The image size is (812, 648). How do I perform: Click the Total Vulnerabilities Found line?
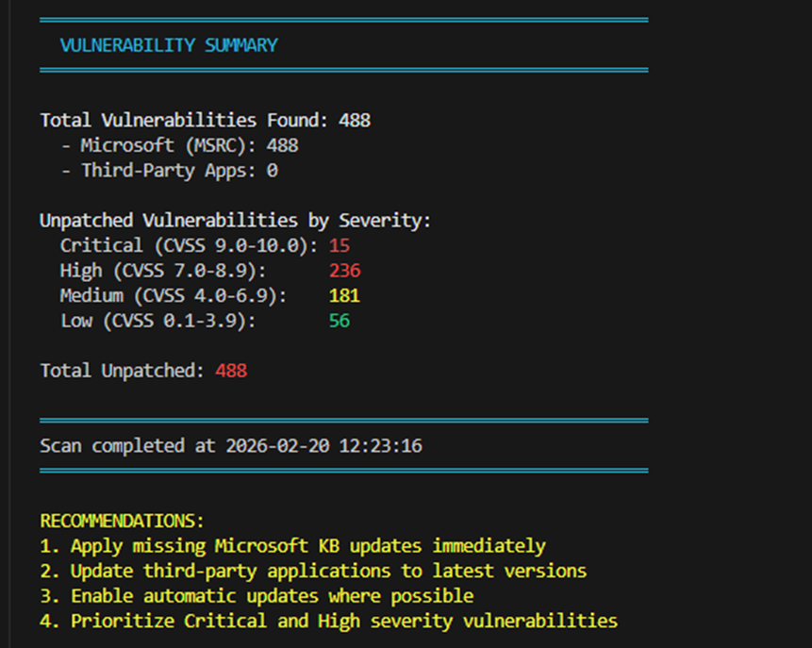(x=205, y=121)
